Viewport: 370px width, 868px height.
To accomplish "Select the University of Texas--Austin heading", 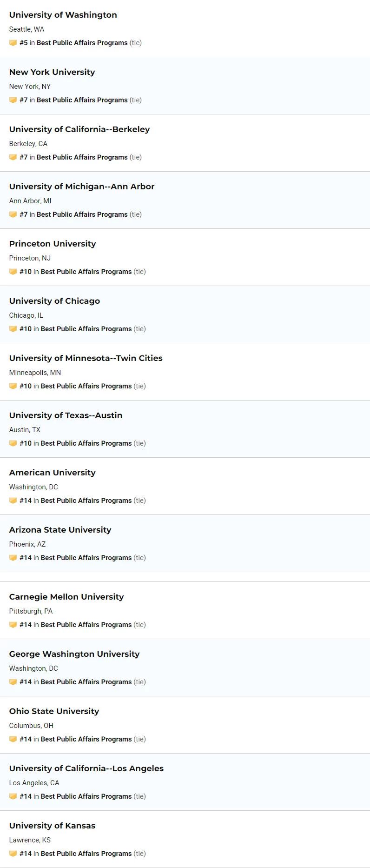I will tap(66, 415).
